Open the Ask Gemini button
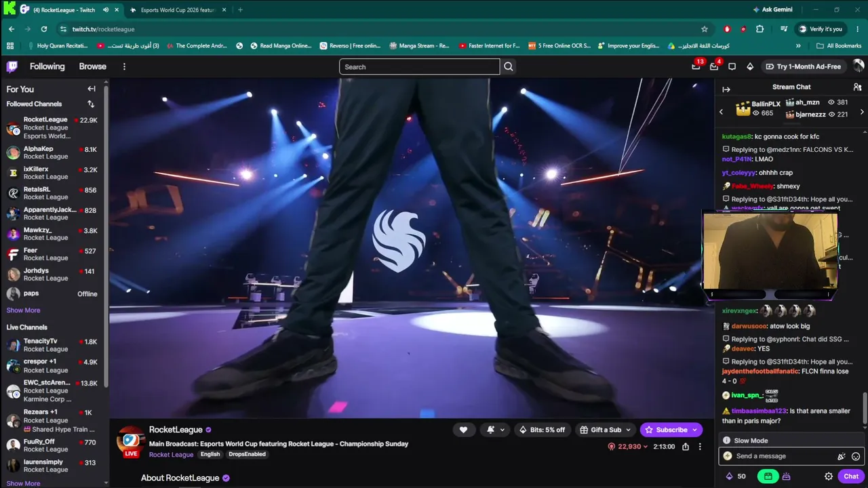 [x=772, y=10]
